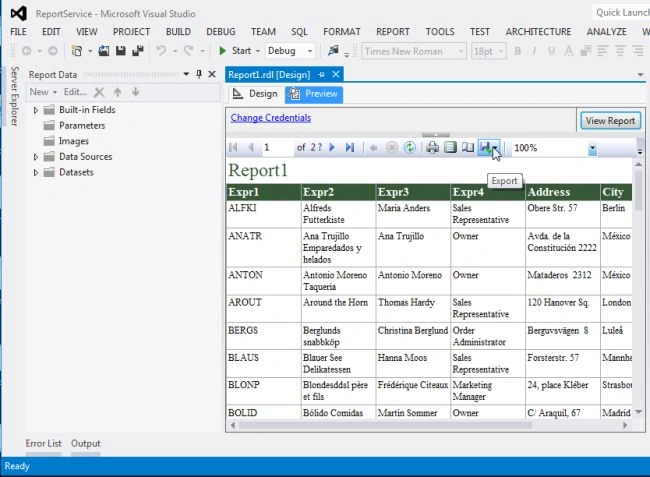This screenshot has width=650, height=477.
Task: Click the current page number field
Action: (x=277, y=148)
